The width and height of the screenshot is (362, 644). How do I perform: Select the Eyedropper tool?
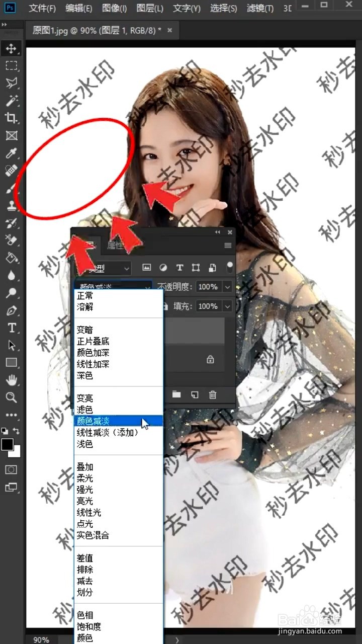pyautogui.click(x=11, y=153)
